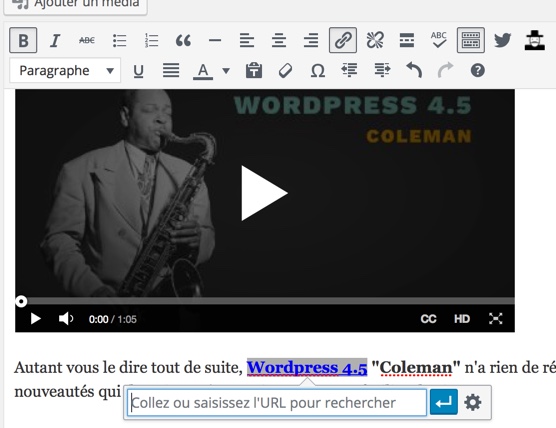Apply strikethrough formatting
Screen dimensions: 556x428
[x=87, y=40]
